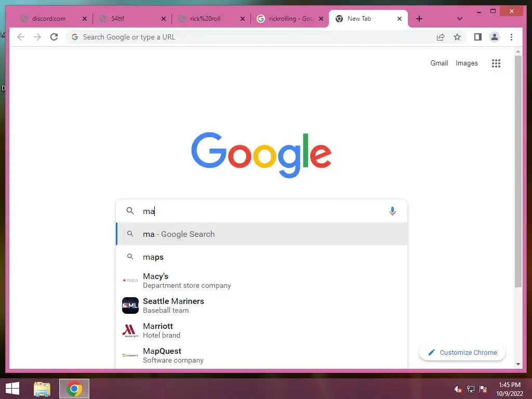Start voice search with the microphone
The width and height of the screenshot is (532, 399).
[x=392, y=211]
